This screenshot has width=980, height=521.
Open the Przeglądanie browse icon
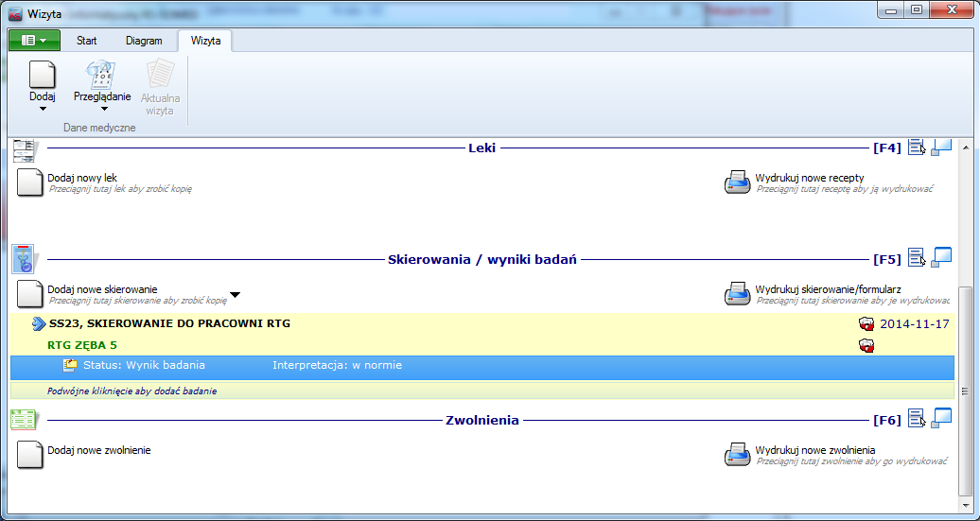pos(101,75)
